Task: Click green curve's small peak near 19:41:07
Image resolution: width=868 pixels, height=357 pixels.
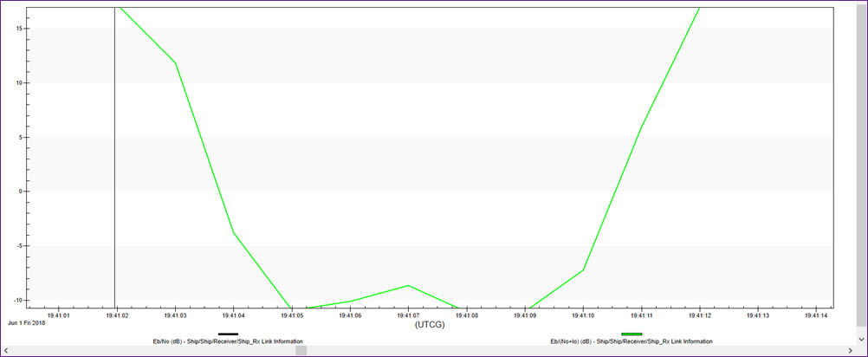Action: (x=408, y=286)
